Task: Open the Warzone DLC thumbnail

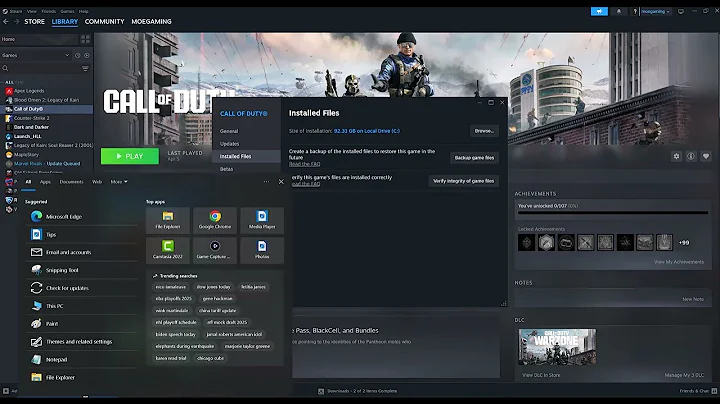Action: pyautogui.click(x=557, y=347)
